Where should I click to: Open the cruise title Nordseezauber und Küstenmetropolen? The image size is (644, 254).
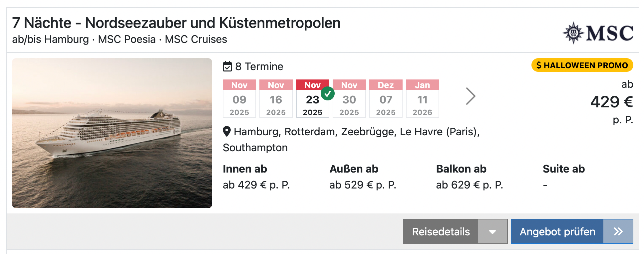pos(176,23)
